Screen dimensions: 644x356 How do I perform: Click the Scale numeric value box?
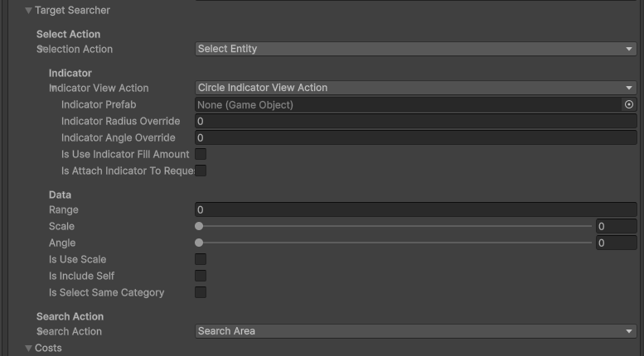tap(616, 226)
